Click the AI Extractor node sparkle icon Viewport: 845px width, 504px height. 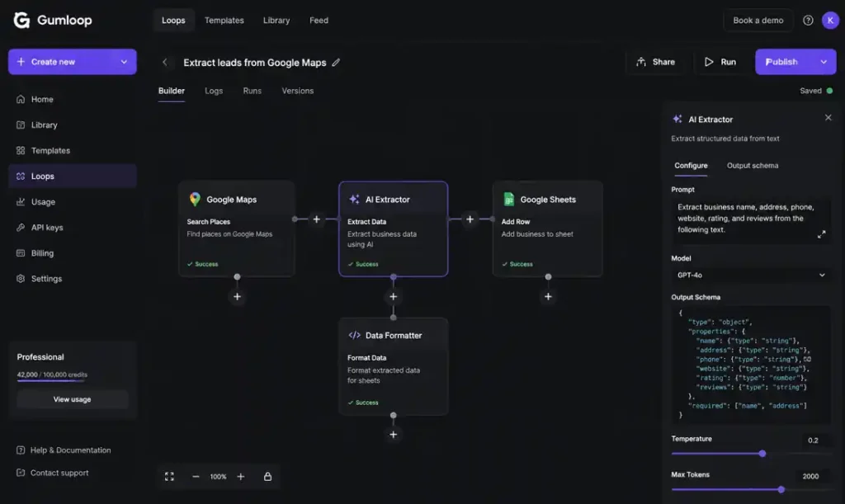click(x=354, y=200)
